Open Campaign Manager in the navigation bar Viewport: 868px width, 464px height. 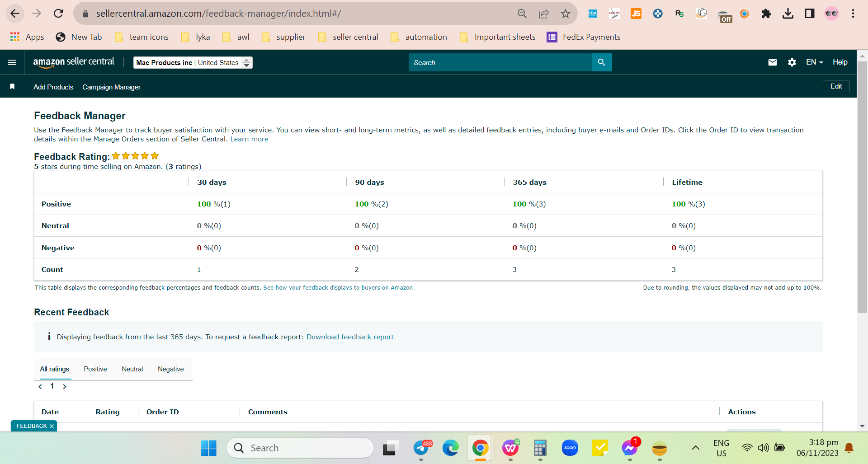pyautogui.click(x=111, y=87)
